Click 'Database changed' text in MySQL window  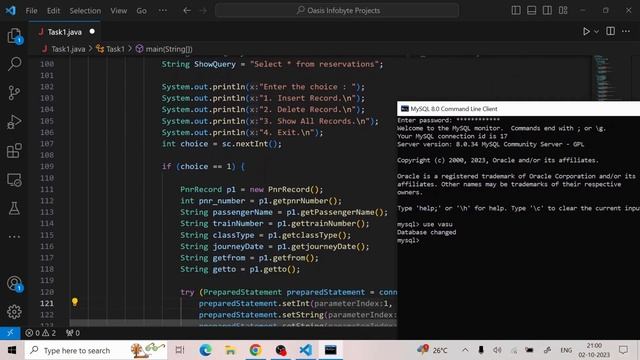[427, 232]
